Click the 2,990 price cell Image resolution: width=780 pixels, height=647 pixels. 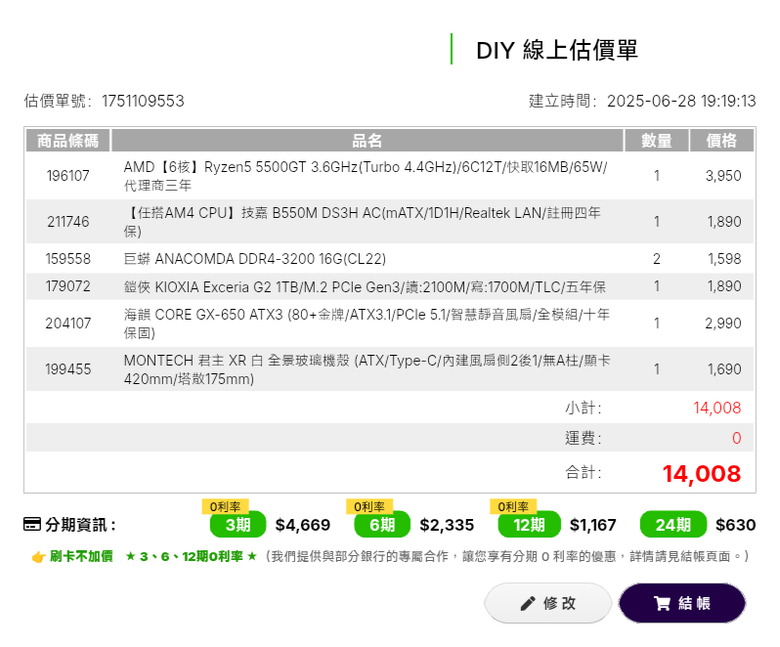[x=723, y=323]
